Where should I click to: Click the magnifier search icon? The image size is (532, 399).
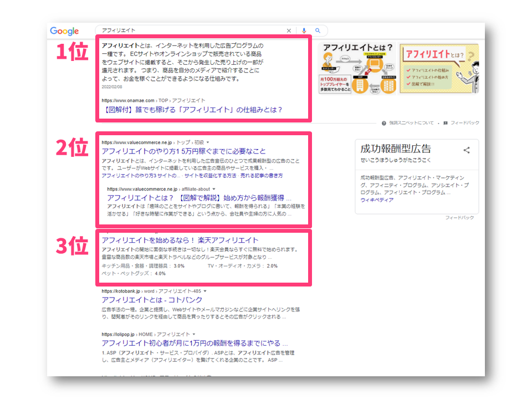[318, 30]
